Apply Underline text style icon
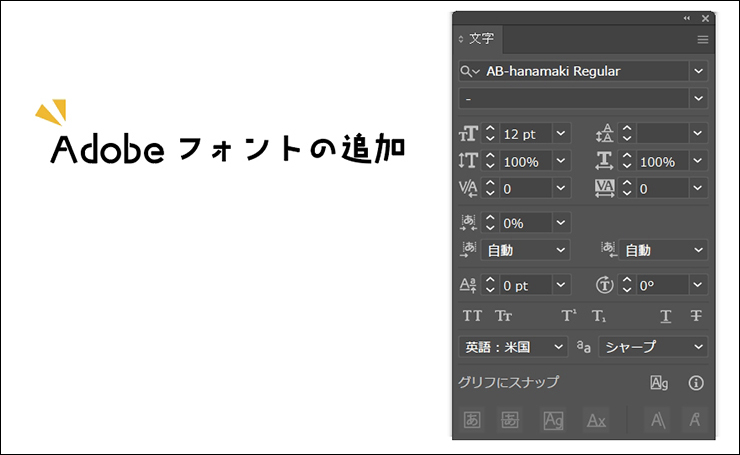Viewport: 740px width, 455px height. 665,316
